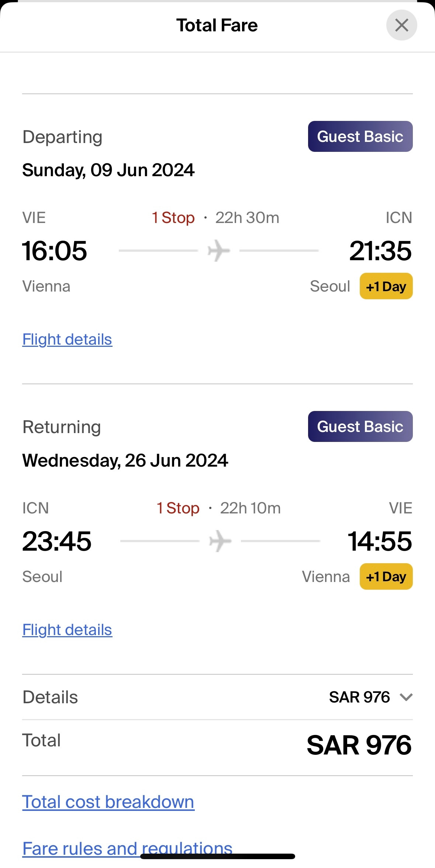Tap the 14:55 Vienna arrival time
This screenshot has height=868, width=435.
pos(380,541)
